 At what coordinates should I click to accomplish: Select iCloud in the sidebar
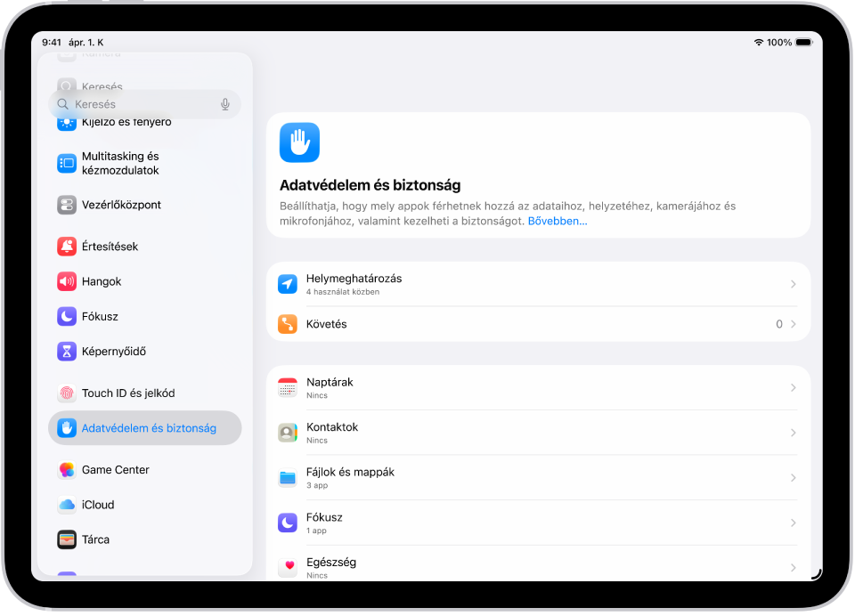[145, 505]
